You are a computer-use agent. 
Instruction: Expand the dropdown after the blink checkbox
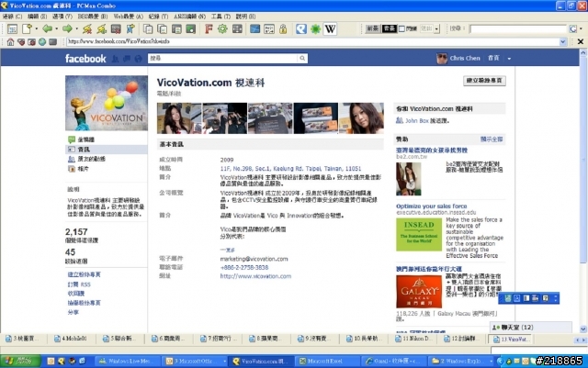[436, 28]
